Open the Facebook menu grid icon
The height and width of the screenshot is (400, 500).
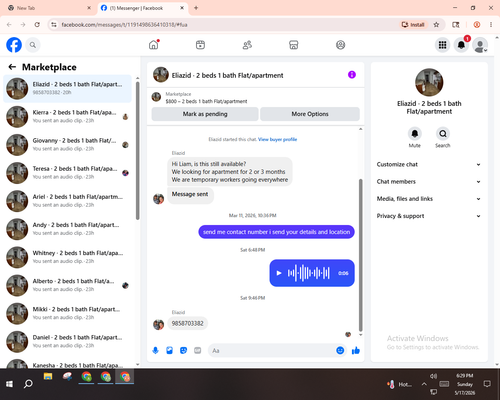pyautogui.click(x=442, y=45)
